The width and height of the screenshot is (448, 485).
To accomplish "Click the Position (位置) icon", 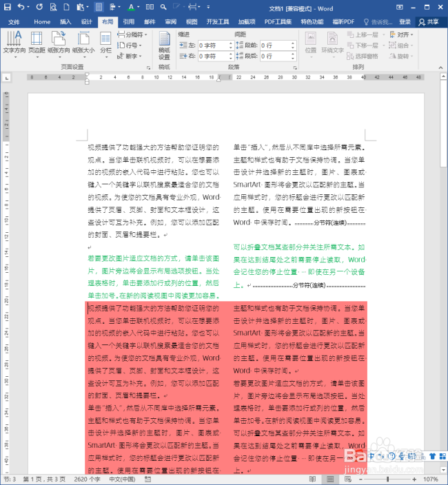I will tap(311, 45).
